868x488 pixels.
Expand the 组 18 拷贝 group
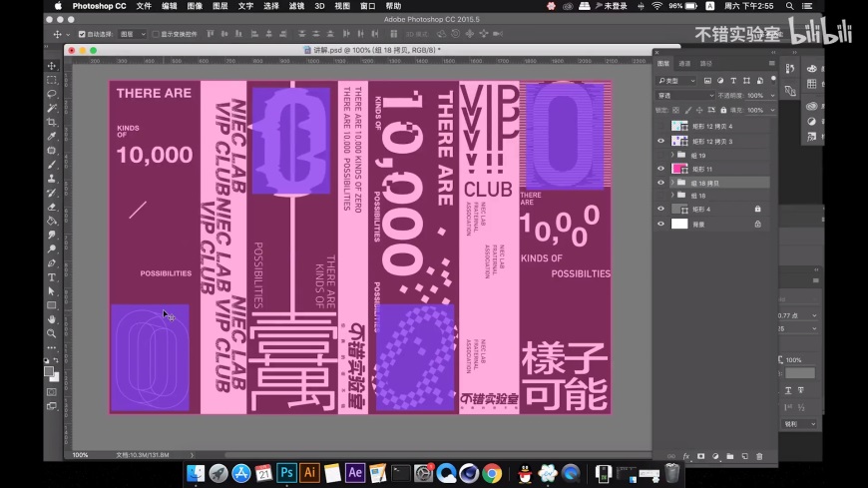[x=672, y=183]
